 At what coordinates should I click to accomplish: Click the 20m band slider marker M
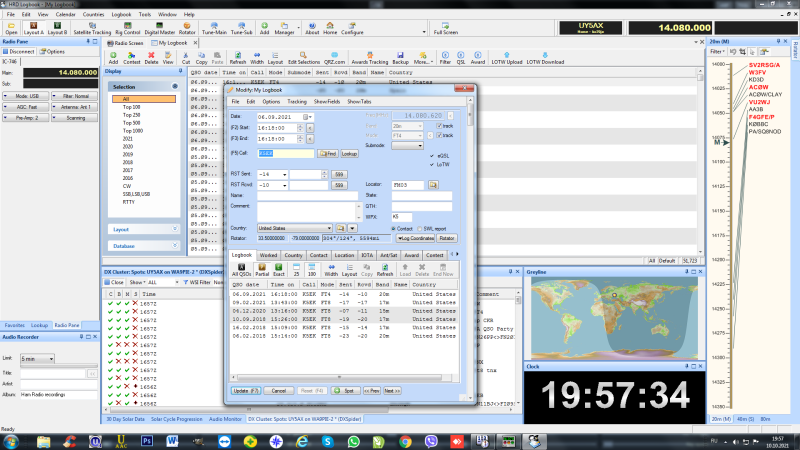tap(720, 142)
